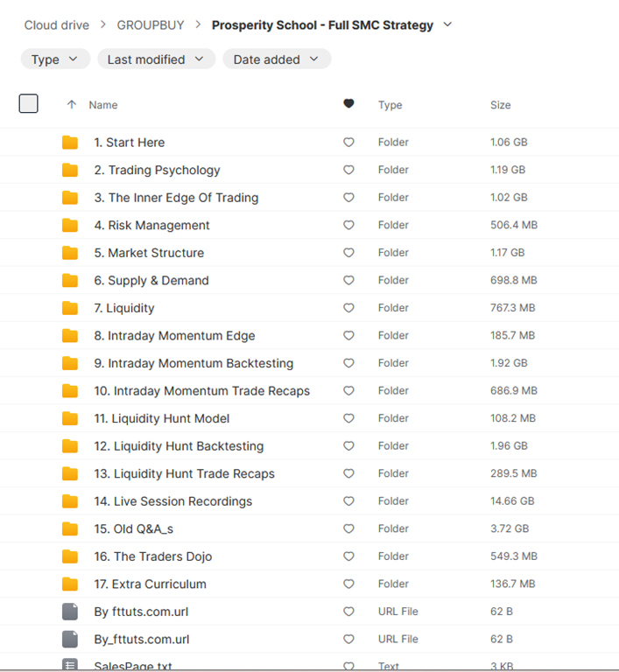Expand the current folder breadcrumb chevron menu
Image resolution: width=619 pixels, height=672 pixels.
pyautogui.click(x=448, y=24)
